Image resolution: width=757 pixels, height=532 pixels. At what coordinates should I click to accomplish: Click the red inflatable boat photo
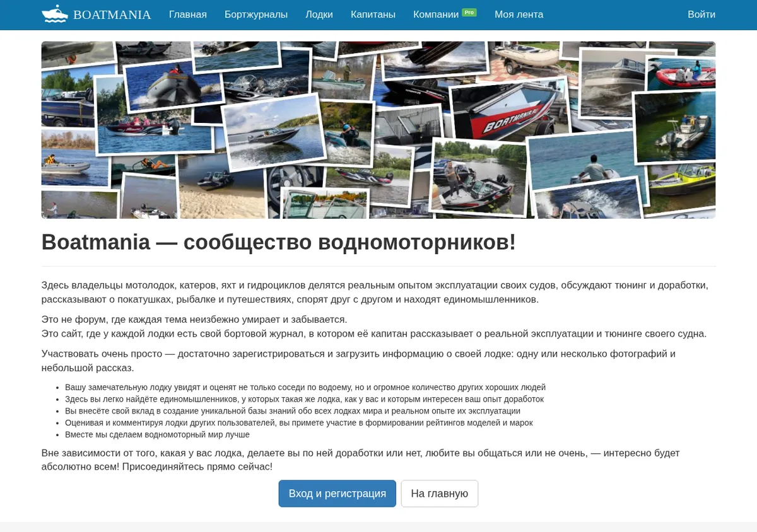point(683,74)
